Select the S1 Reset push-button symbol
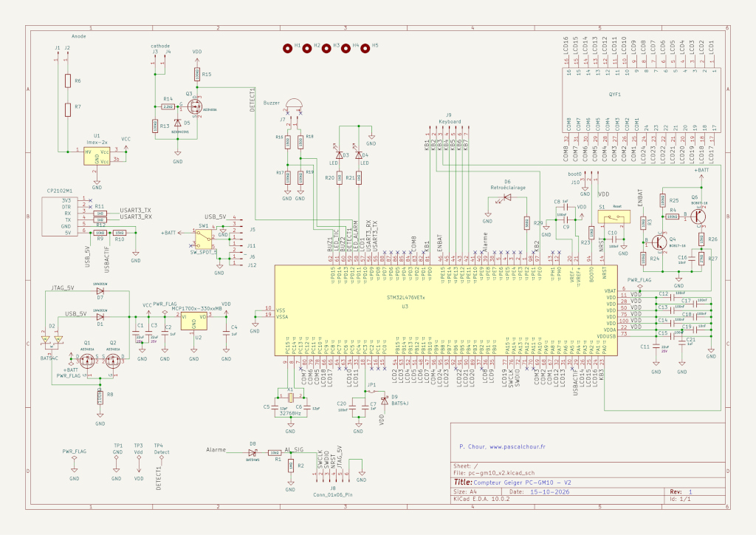This screenshot has width=756, height=535. (x=614, y=217)
